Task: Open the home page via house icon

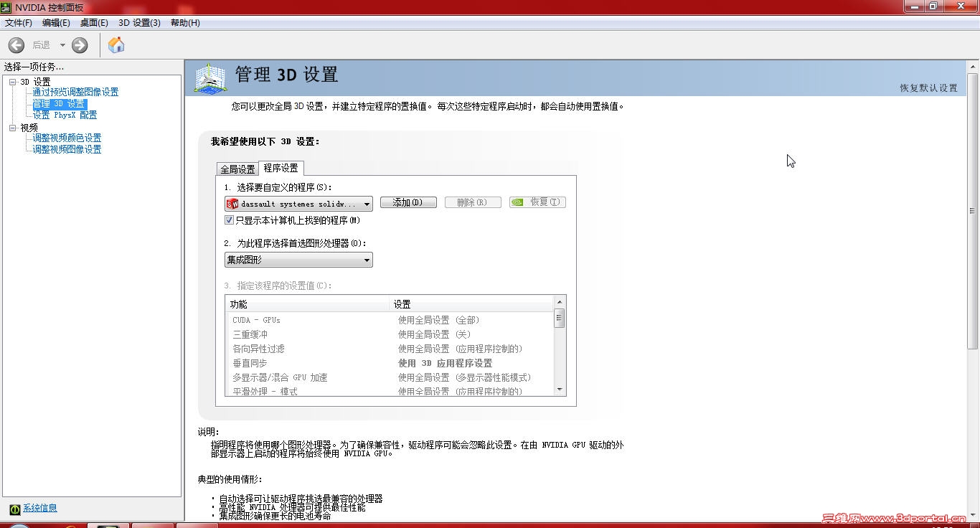Action: 116,45
